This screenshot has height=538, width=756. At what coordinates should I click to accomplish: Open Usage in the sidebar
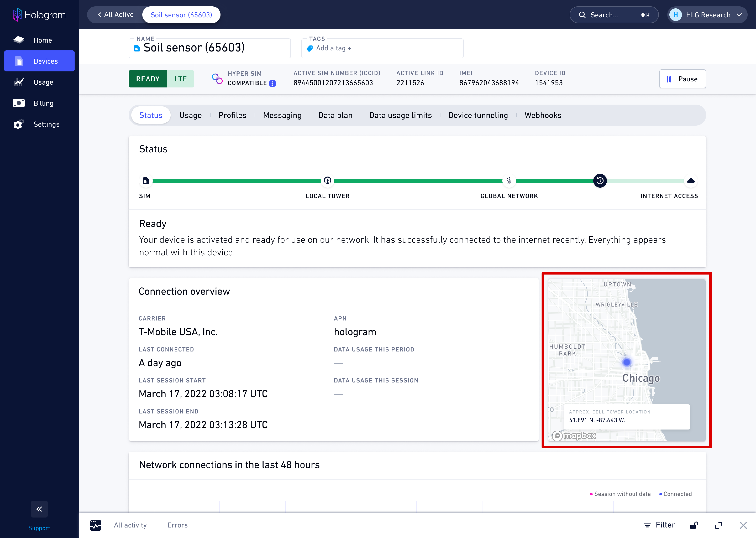(x=39, y=82)
